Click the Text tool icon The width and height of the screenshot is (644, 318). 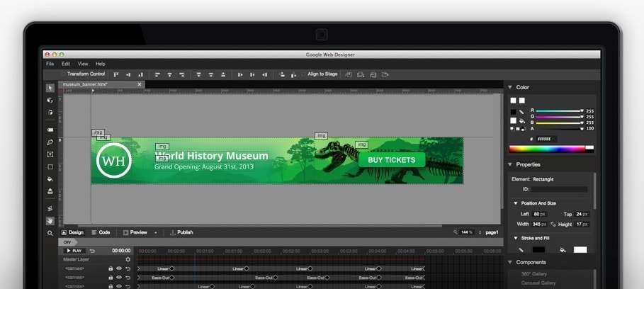click(50, 154)
